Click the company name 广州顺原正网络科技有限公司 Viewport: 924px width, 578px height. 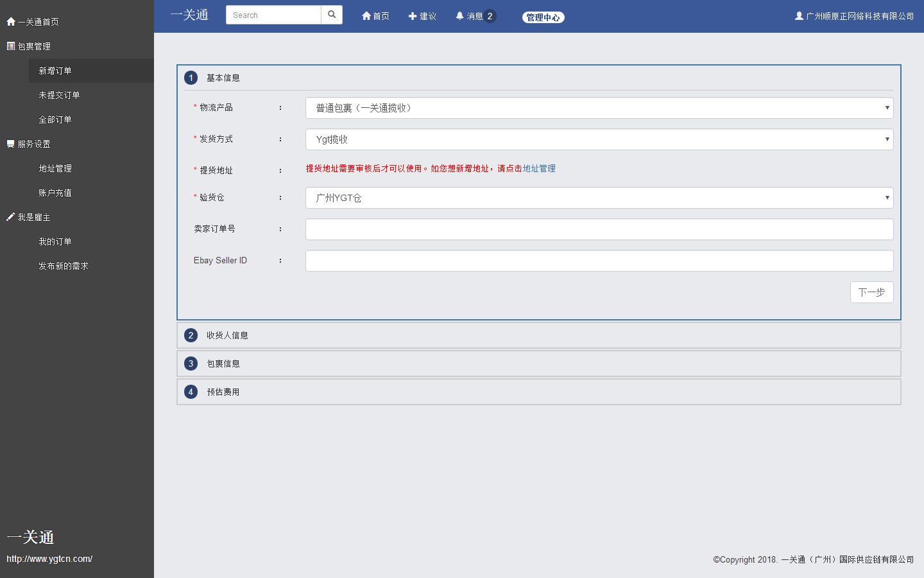pos(860,16)
